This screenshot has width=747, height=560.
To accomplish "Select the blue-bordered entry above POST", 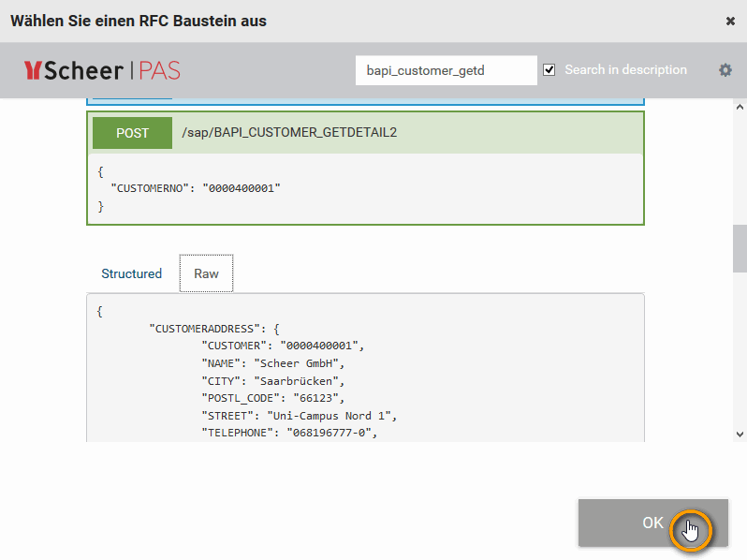I will [x=365, y=101].
